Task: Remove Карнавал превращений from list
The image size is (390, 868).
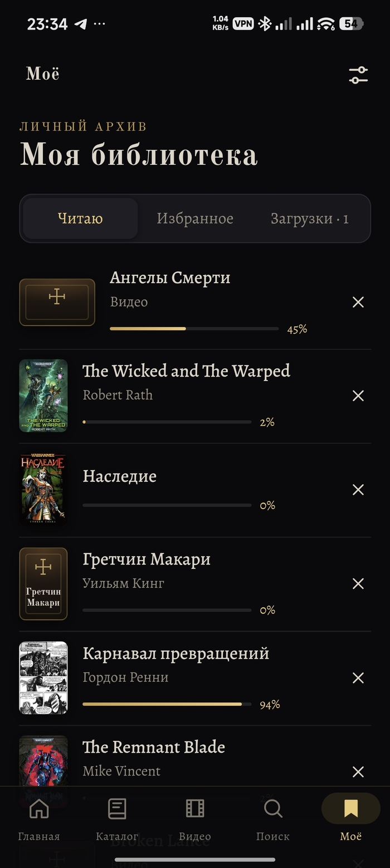Action: [x=358, y=678]
